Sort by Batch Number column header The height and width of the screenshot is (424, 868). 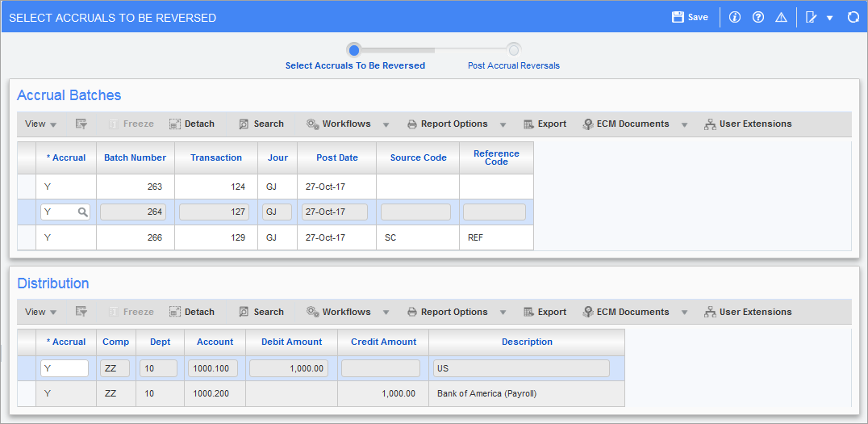point(135,158)
